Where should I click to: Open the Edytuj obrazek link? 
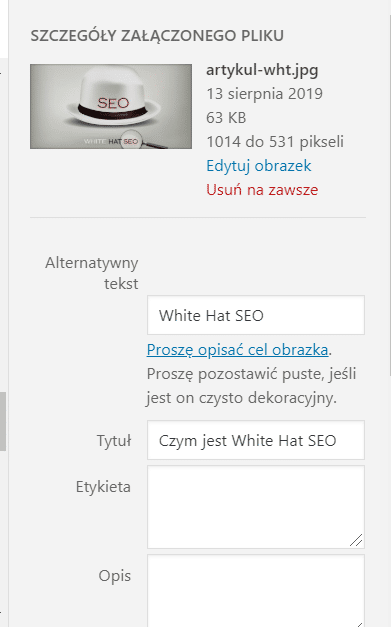tap(259, 166)
